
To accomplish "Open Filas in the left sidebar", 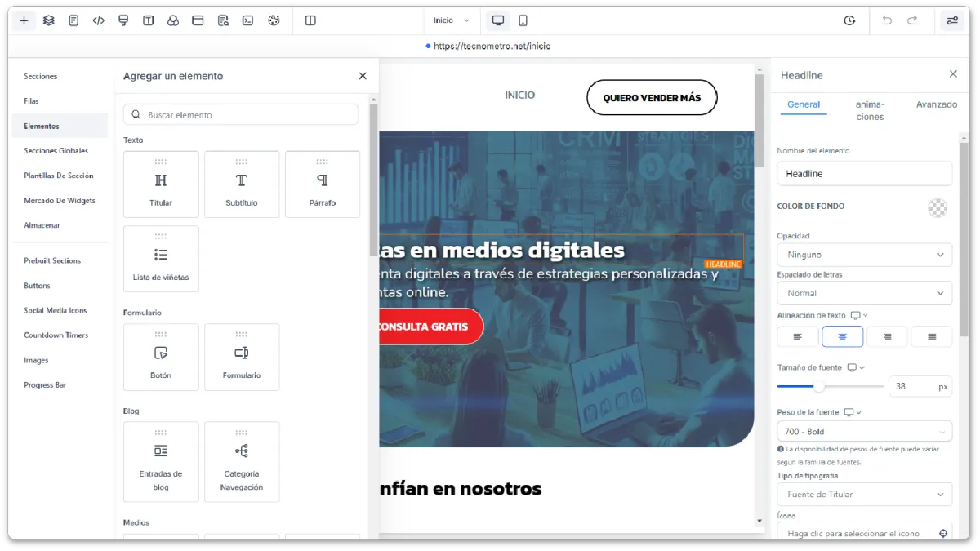I will click(32, 101).
